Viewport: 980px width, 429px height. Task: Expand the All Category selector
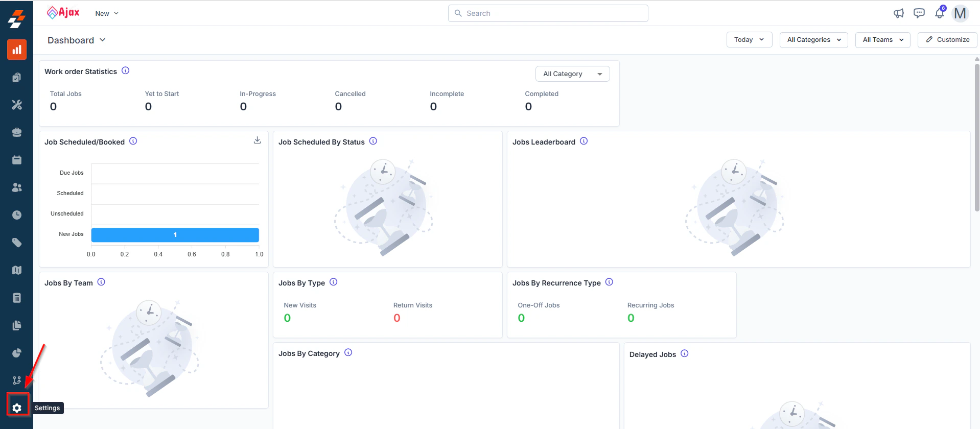click(x=572, y=74)
